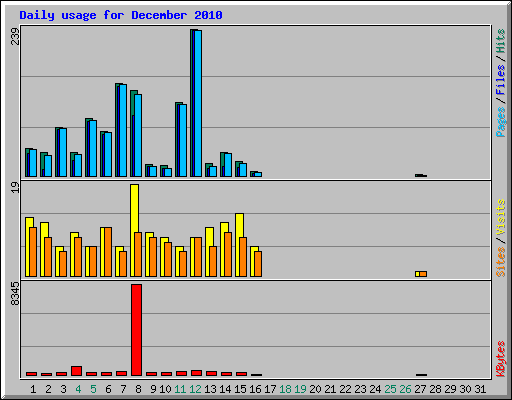Click the 19 axis label of the visits chart
This screenshot has width=512, height=400.
click(15, 187)
